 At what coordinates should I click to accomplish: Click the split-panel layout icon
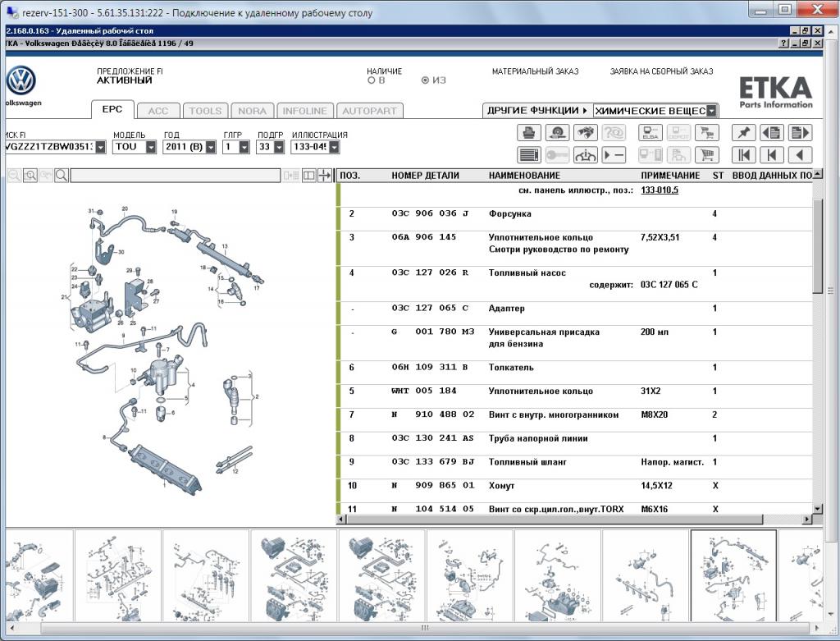[x=309, y=176]
